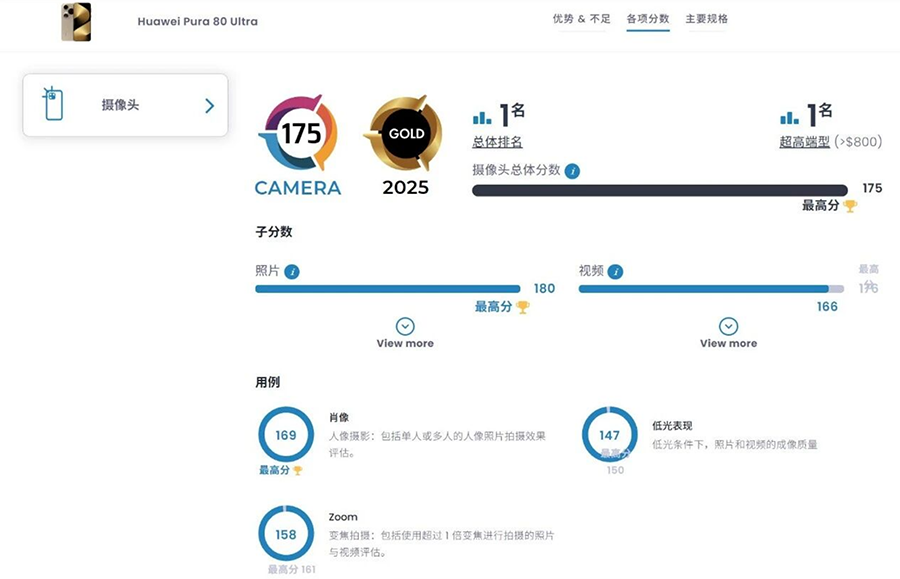Click the trophy icon below photo score

[522, 308]
